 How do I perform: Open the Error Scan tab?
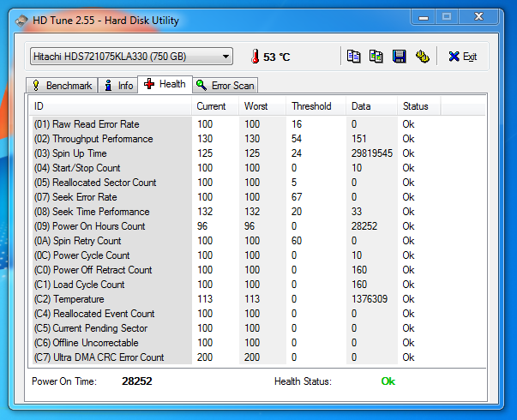(x=225, y=86)
